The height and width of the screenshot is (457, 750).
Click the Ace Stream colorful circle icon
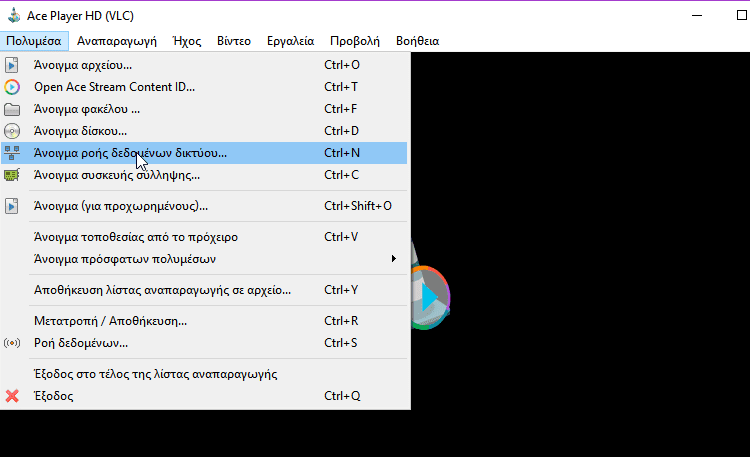[12, 87]
